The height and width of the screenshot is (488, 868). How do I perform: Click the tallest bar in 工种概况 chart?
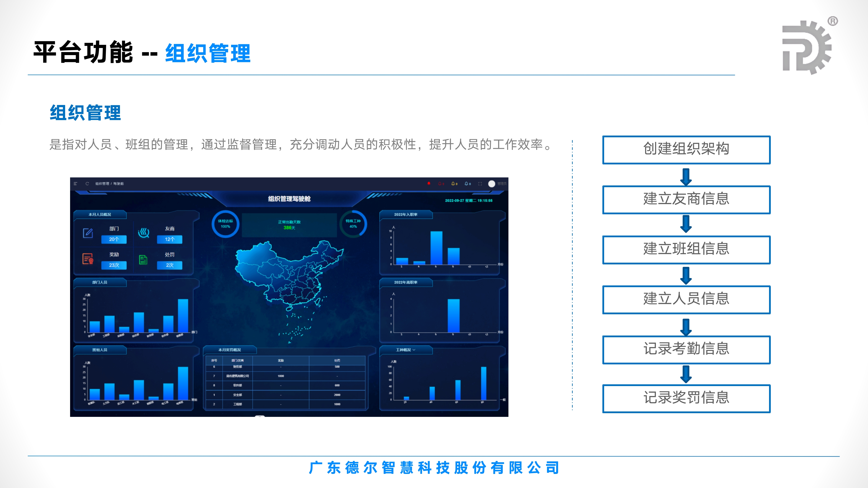483,383
